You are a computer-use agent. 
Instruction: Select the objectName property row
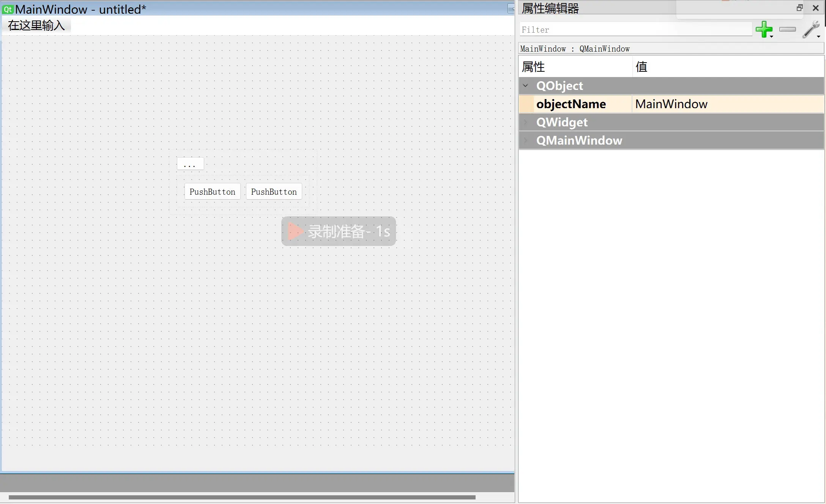672,104
